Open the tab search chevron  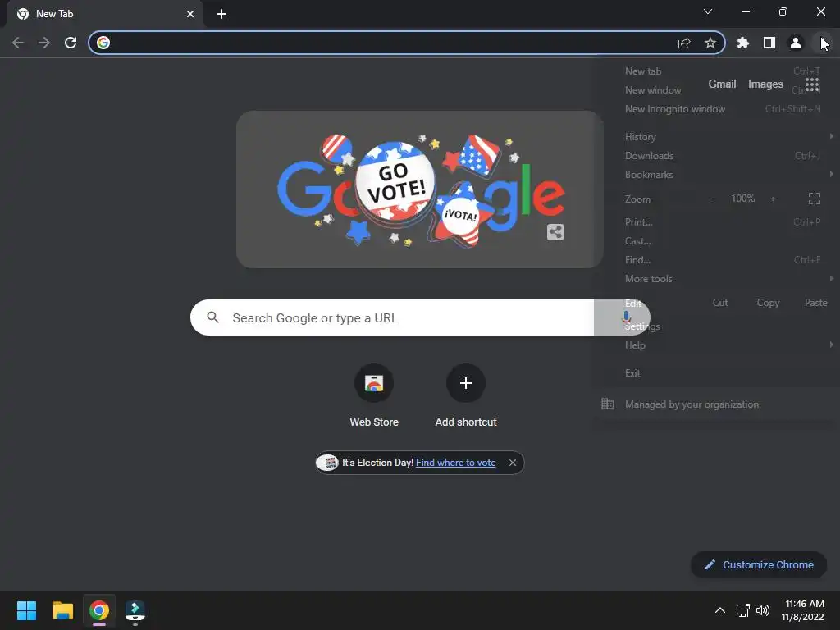click(x=708, y=11)
